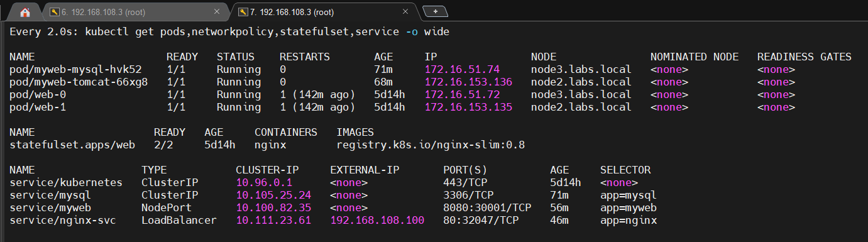Viewport: 868px width, 242px height.
Task: Click the wrench icon on tab 7
Action: [x=243, y=12]
